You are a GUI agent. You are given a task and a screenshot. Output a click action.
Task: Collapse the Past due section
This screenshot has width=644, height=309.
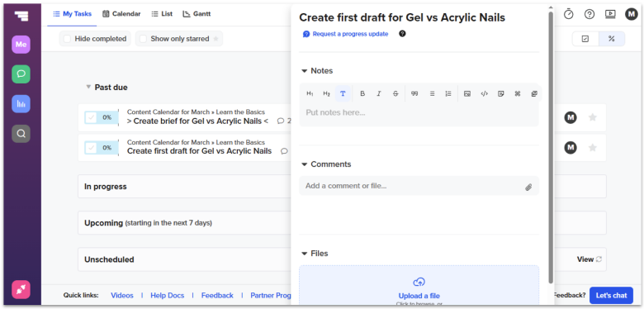pyautogui.click(x=88, y=87)
